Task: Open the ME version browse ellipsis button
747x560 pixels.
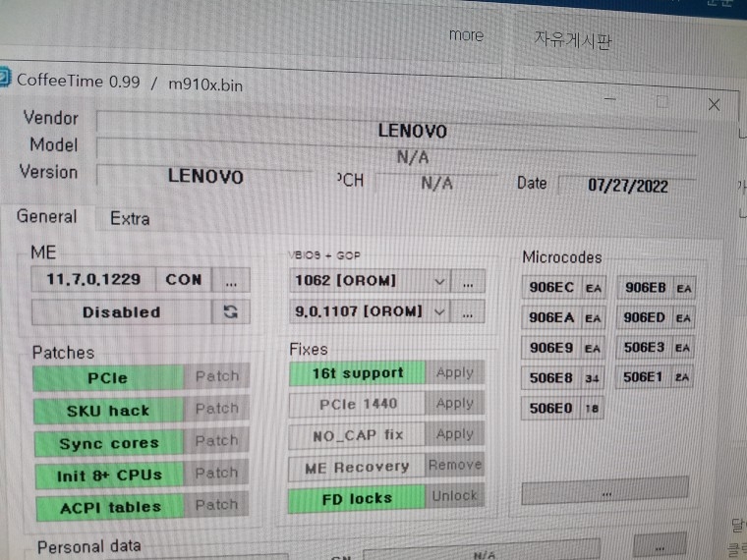Action: 231,280
